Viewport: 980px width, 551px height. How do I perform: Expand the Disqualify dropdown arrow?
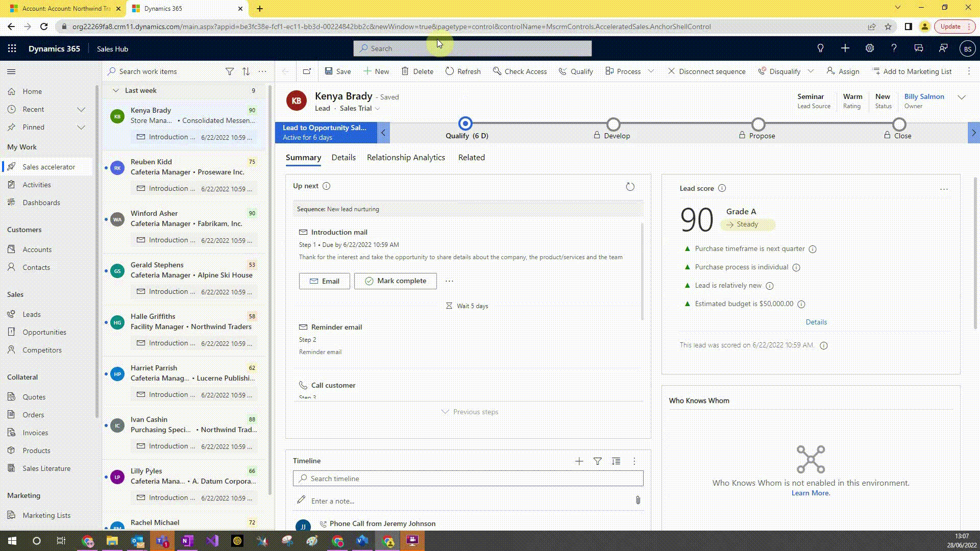[811, 71]
